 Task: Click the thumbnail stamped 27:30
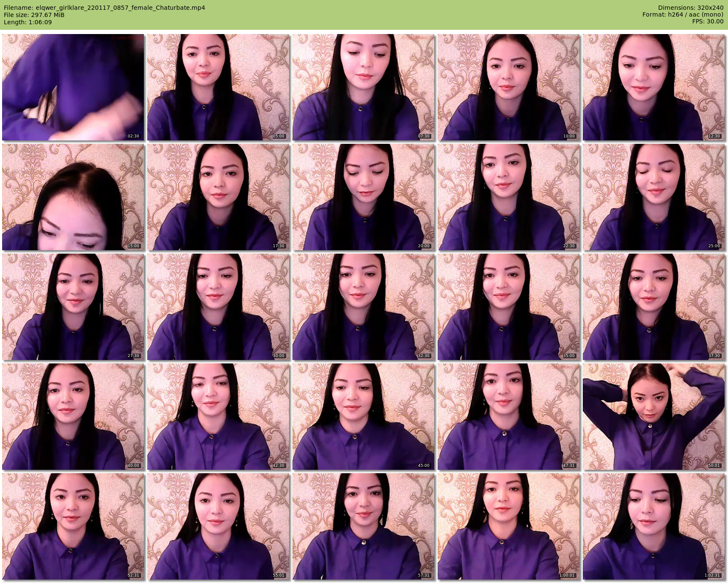[x=73, y=307]
